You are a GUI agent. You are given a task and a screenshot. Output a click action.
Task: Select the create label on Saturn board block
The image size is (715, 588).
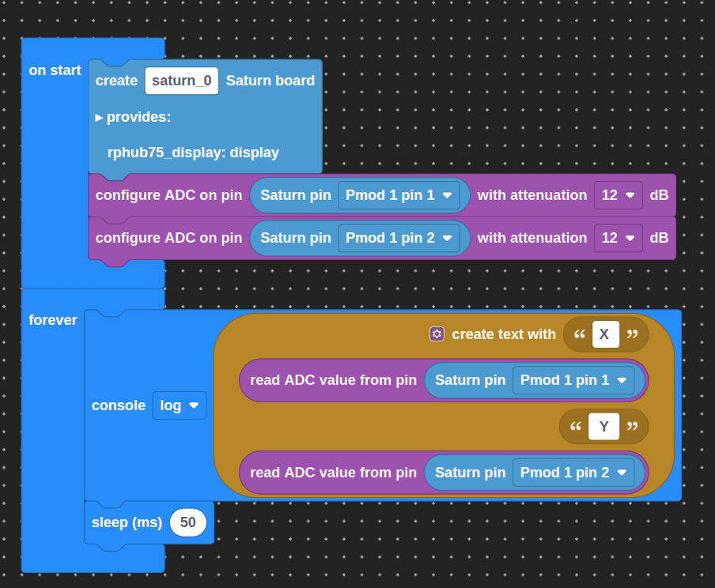click(116, 81)
